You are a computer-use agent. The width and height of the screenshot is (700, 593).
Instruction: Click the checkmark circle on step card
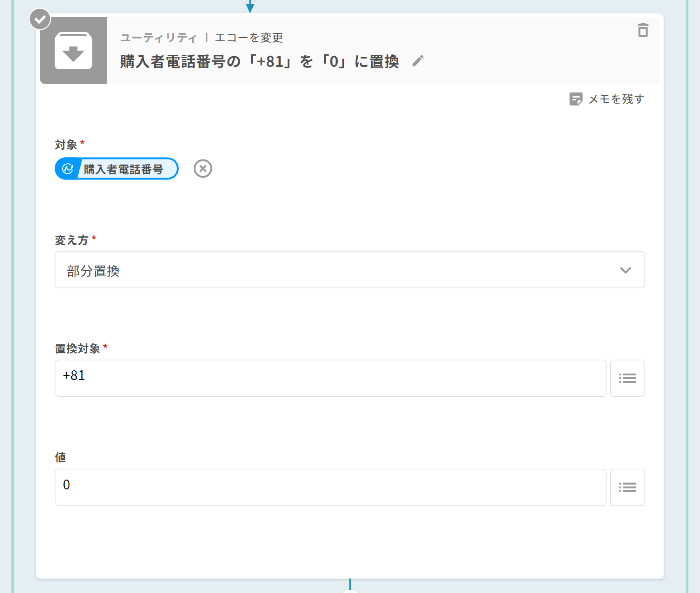[40, 19]
